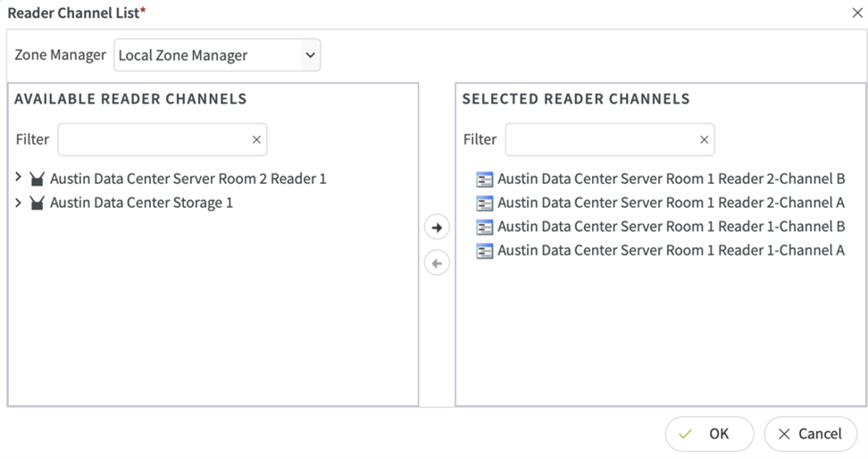Select Server Room 1 Reader 2-Channel B label
This screenshot has height=458, width=868.
[671, 179]
